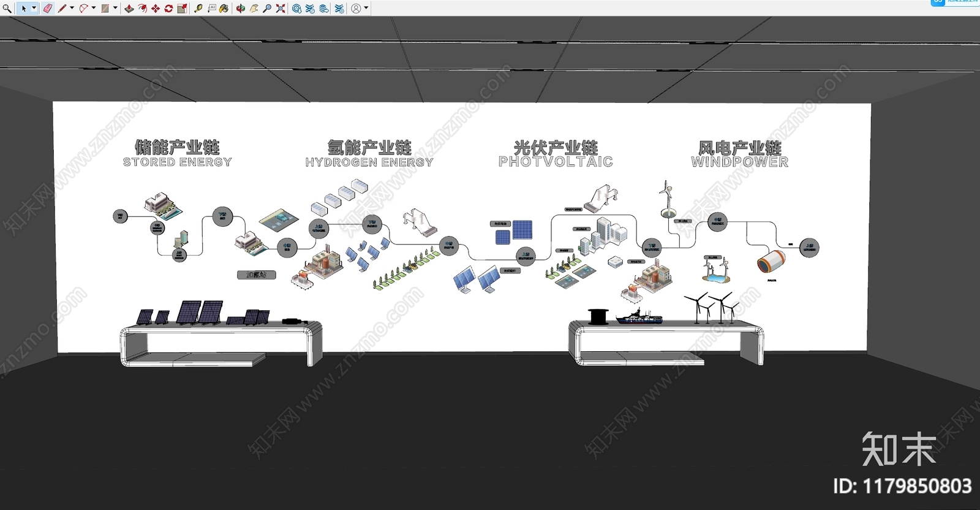980x510 pixels.
Task: Select the STORED ENERGY wall title
Action: coord(177,162)
